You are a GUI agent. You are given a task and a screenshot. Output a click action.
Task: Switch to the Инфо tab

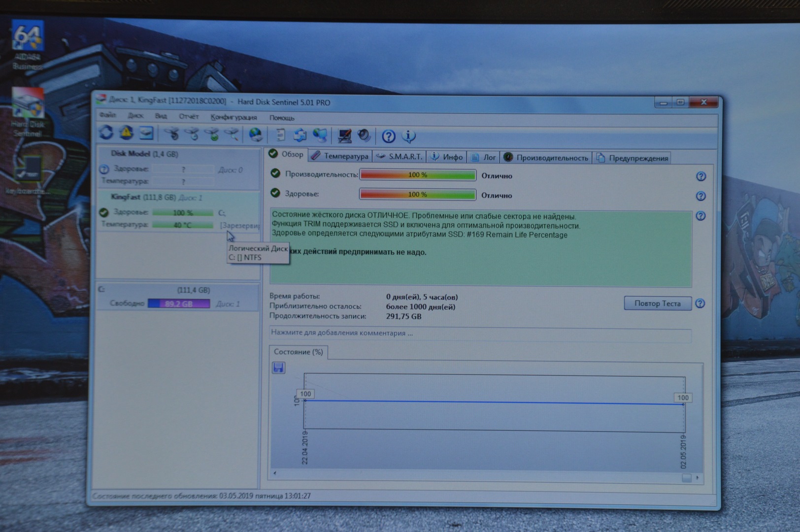coord(446,157)
